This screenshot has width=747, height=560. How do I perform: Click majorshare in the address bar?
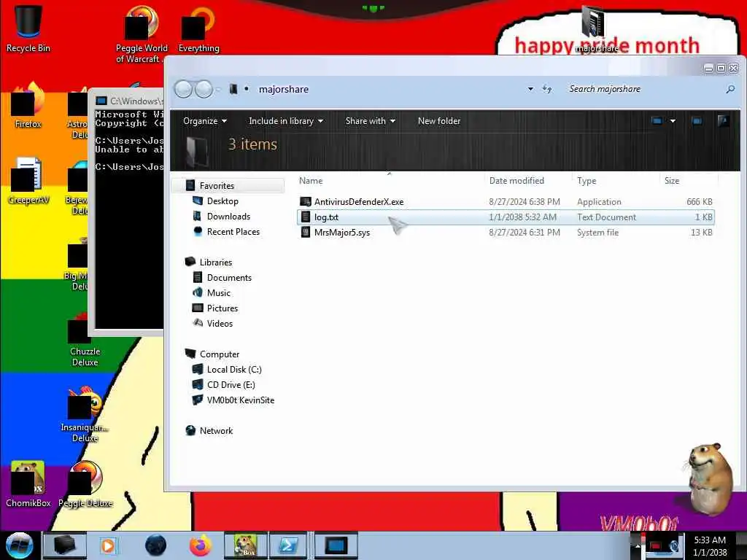[284, 89]
